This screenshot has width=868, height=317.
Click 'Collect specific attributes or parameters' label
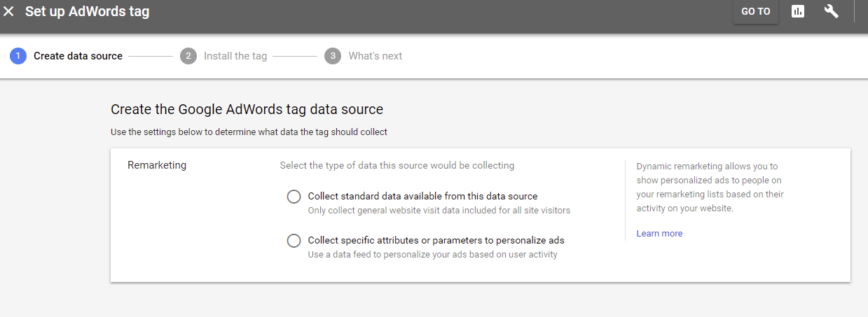[x=436, y=241]
